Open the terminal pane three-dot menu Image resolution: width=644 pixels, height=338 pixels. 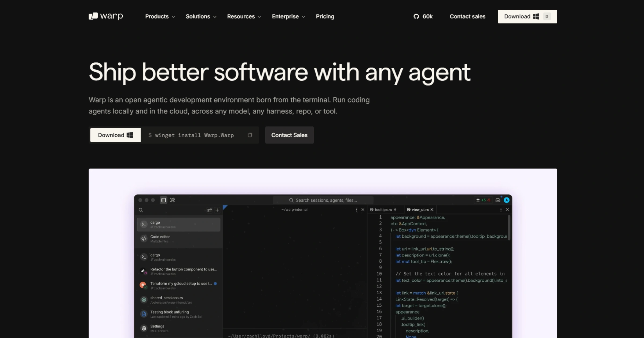point(356,210)
